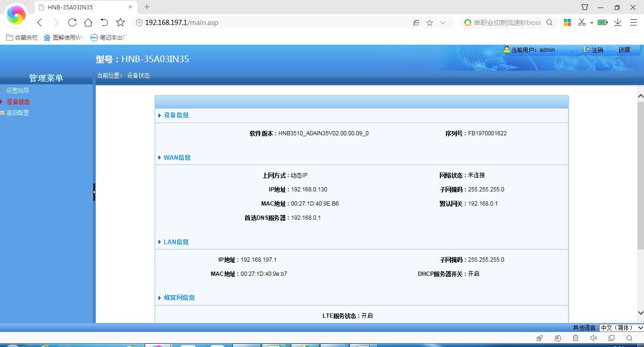Click the trash can icon in status bar
The width and height of the screenshot is (644, 347).
point(576,338)
